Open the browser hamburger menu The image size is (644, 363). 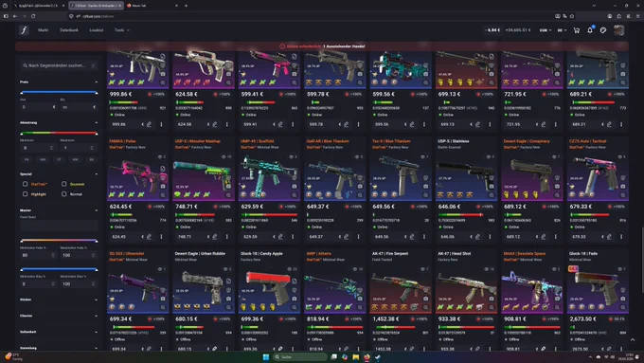(637, 16)
